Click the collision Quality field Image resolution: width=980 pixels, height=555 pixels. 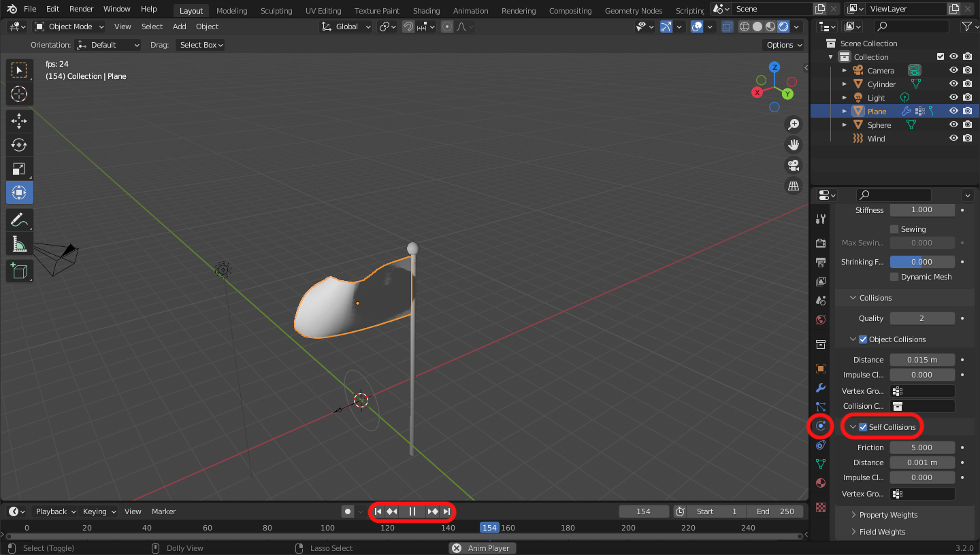pyautogui.click(x=922, y=318)
